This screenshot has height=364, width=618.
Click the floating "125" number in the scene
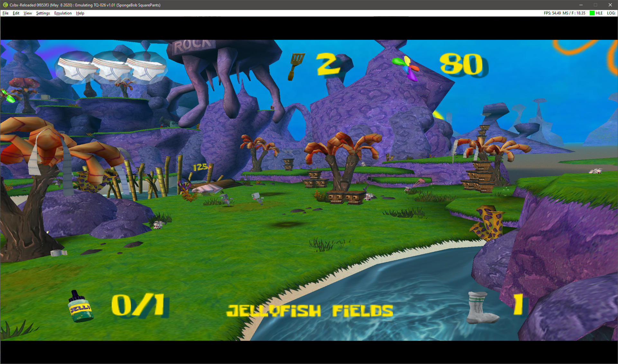pyautogui.click(x=201, y=167)
